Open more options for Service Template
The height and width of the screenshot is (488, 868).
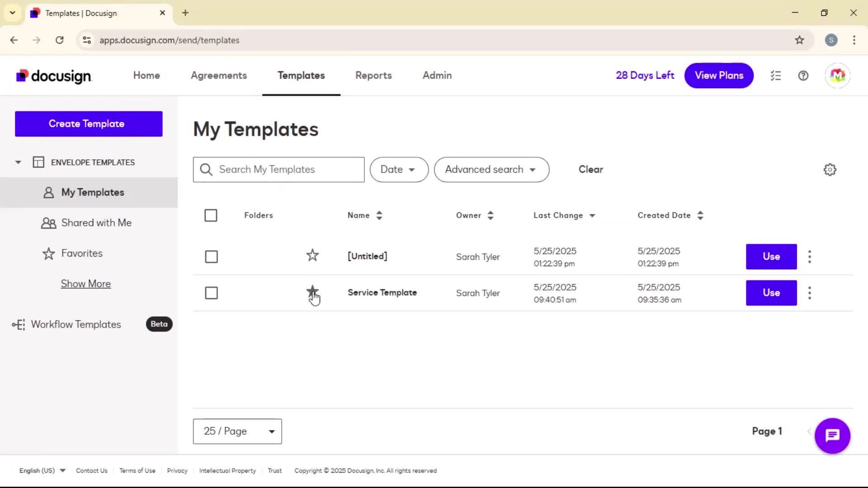point(810,293)
